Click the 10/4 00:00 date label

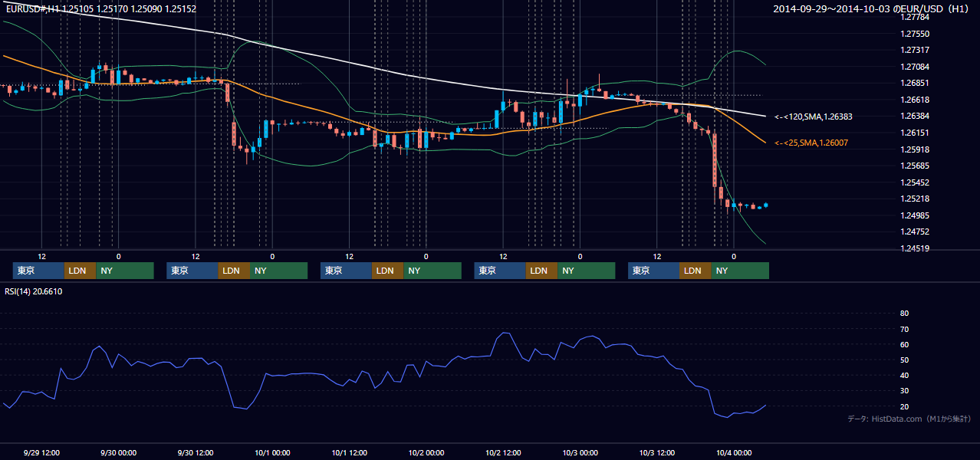coord(734,452)
